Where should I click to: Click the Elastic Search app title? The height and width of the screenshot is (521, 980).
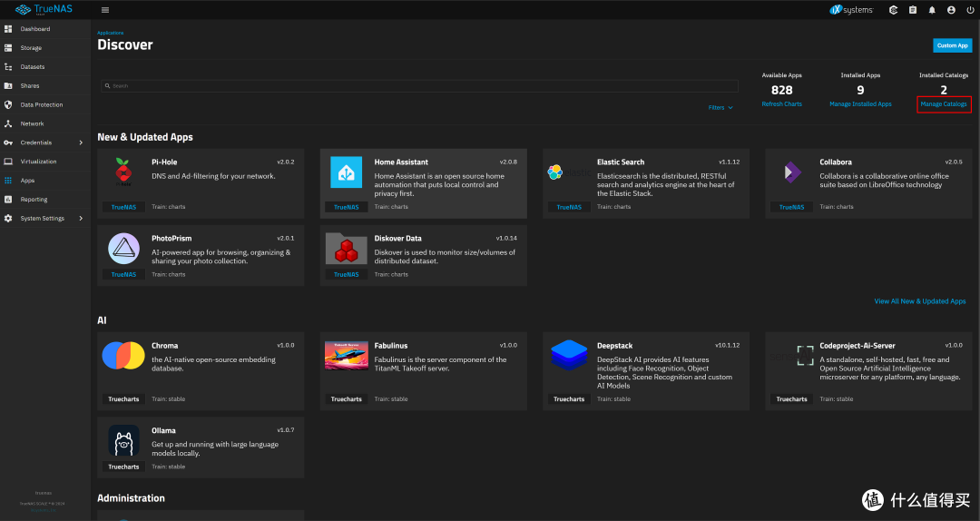tap(621, 162)
